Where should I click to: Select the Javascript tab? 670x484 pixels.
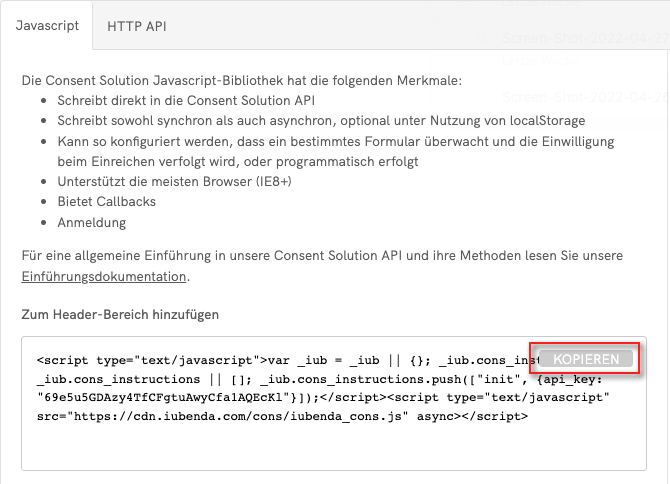tap(48, 26)
